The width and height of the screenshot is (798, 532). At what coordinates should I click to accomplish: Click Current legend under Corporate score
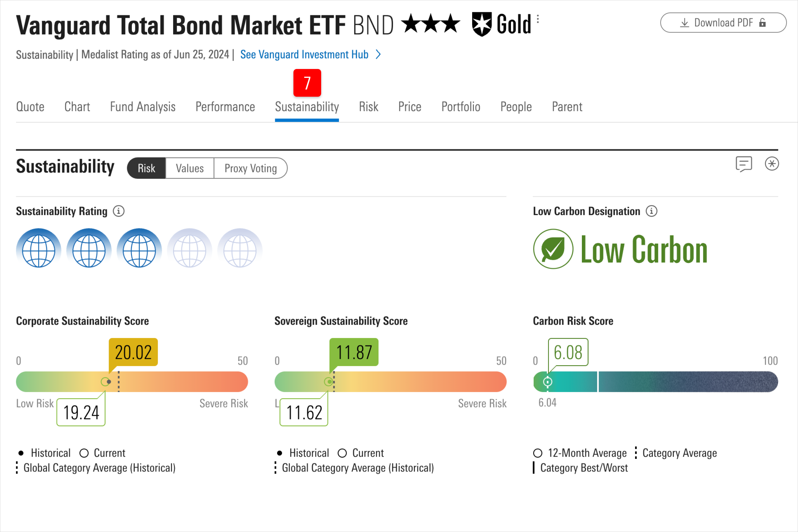pyautogui.click(x=103, y=453)
